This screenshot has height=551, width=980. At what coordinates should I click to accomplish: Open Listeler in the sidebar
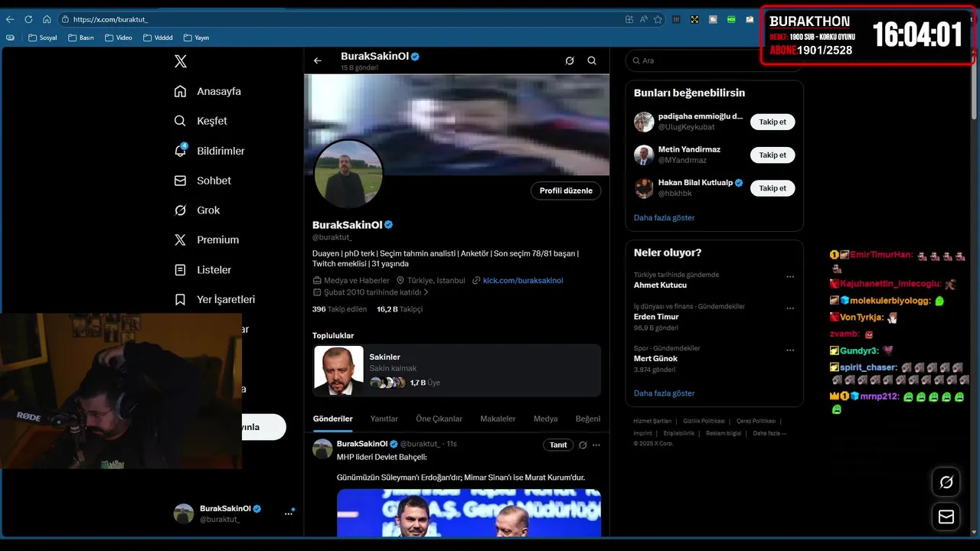(202, 269)
